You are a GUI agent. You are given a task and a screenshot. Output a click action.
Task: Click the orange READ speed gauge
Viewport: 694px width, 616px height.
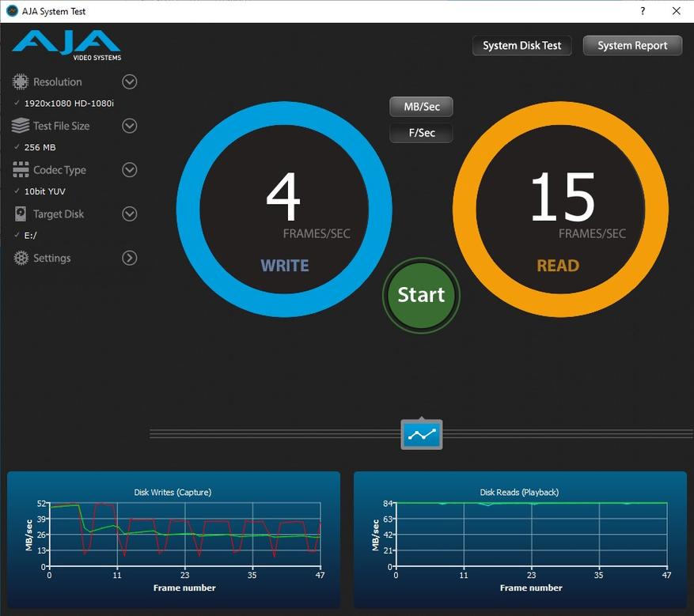pyautogui.click(x=561, y=210)
